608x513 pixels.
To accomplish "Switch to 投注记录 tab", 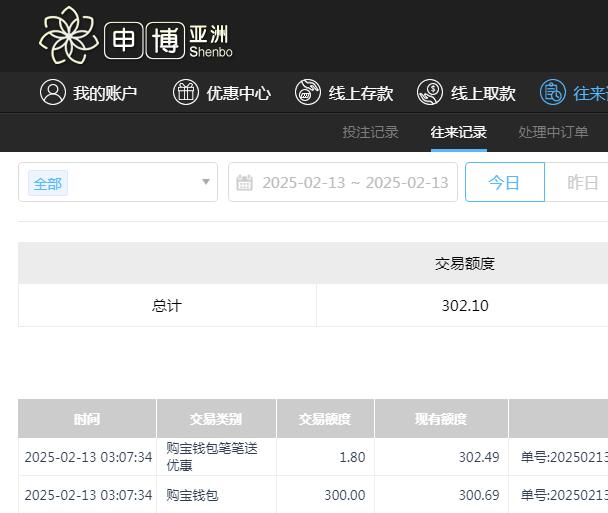I will (x=370, y=132).
